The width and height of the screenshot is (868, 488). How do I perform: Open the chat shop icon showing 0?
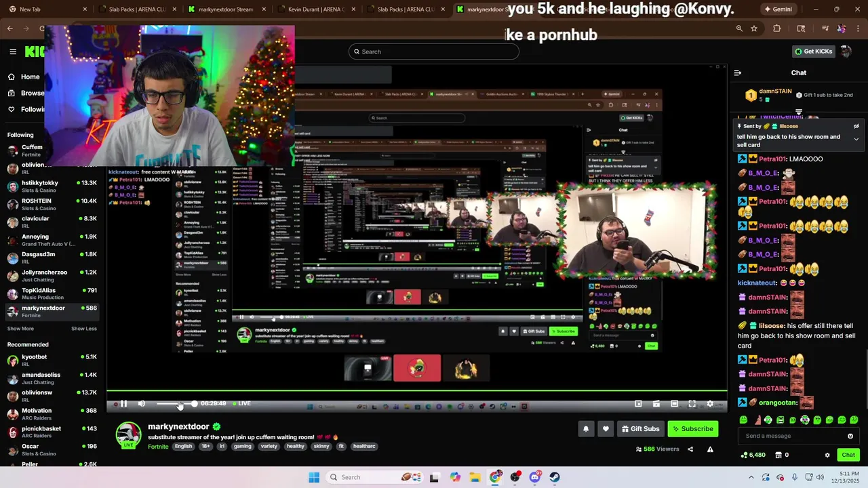(782, 455)
